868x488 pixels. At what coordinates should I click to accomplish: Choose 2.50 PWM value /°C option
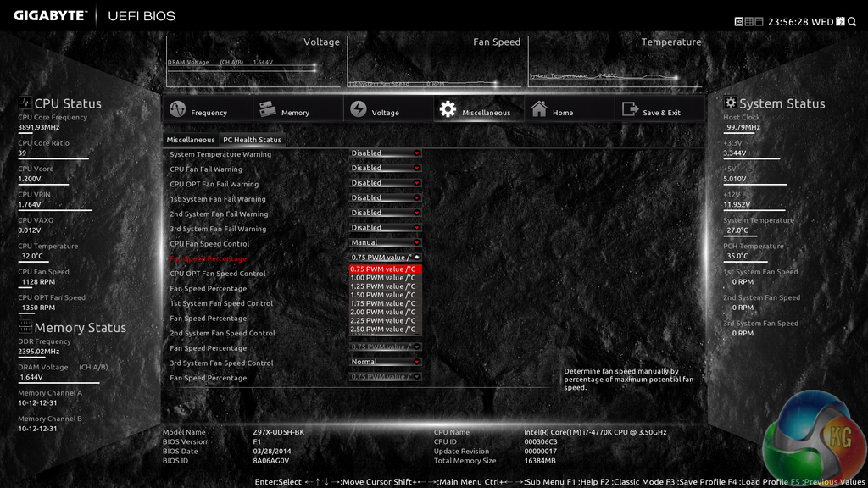386,330
